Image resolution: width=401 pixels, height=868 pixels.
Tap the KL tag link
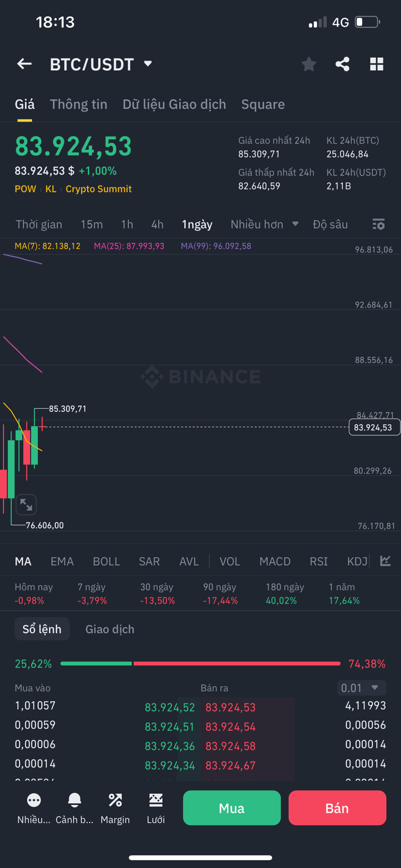click(51, 189)
